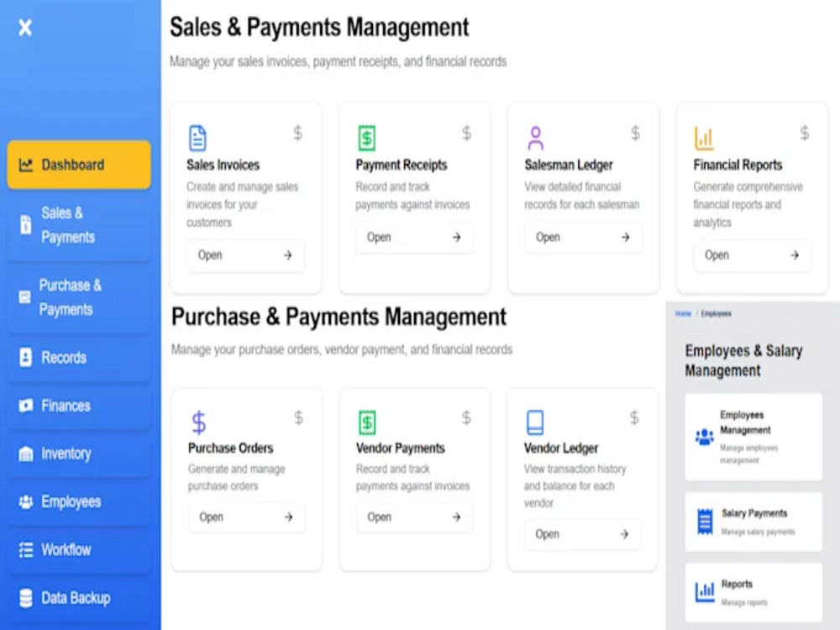Click the Salary Payments receipt icon

coord(705,522)
